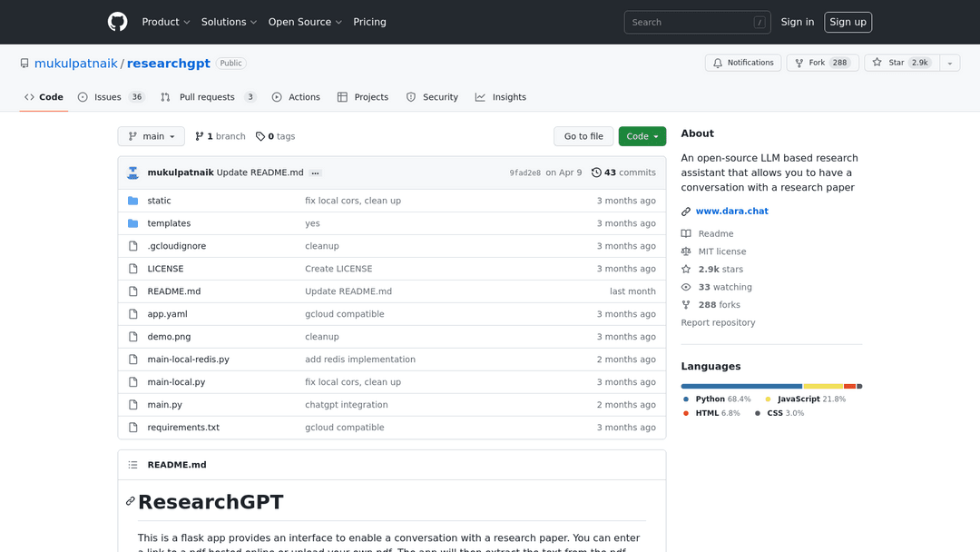Screen dimensions: 980x552
Task: View the 43 commits history
Action: coord(623,172)
